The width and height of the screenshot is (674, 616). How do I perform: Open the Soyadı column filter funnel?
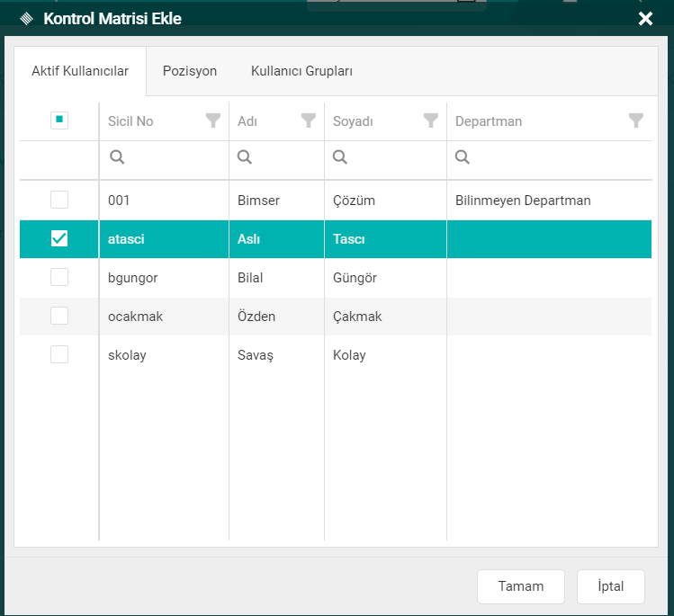click(x=431, y=121)
